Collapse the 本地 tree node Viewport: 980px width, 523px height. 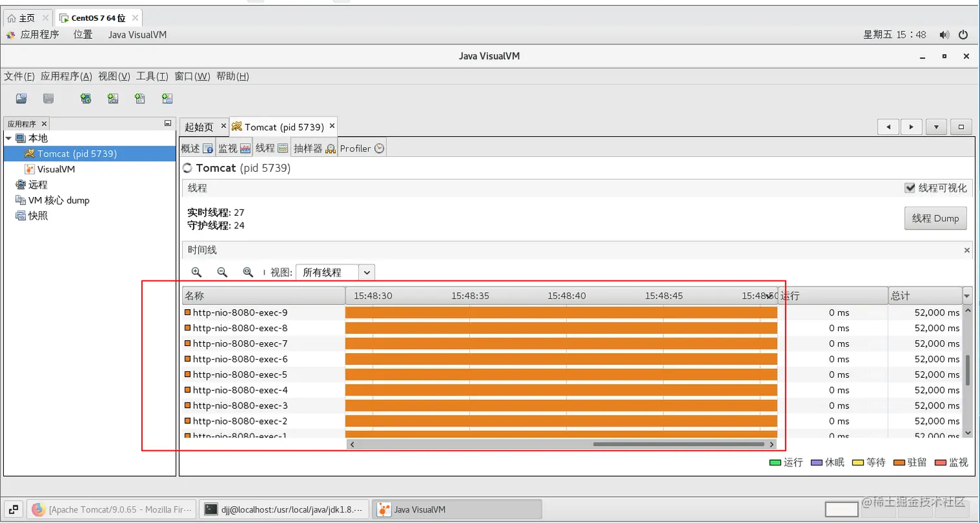[8, 138]
